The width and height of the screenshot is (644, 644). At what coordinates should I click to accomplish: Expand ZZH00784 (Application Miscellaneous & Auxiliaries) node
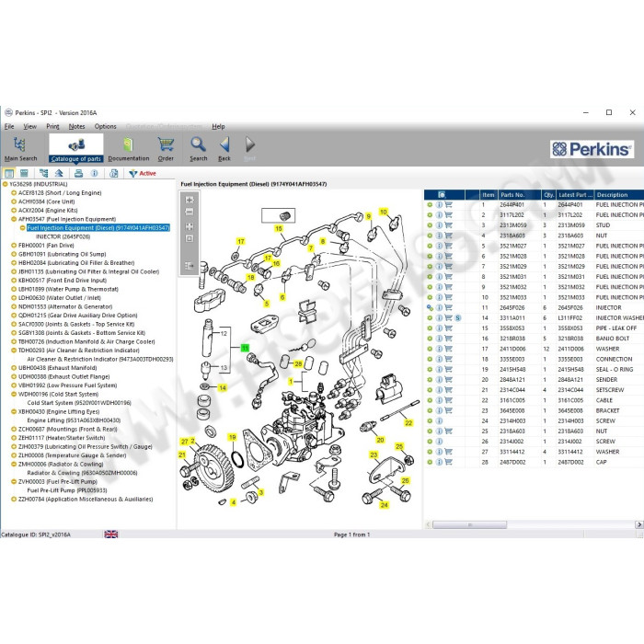coord(14,499)
